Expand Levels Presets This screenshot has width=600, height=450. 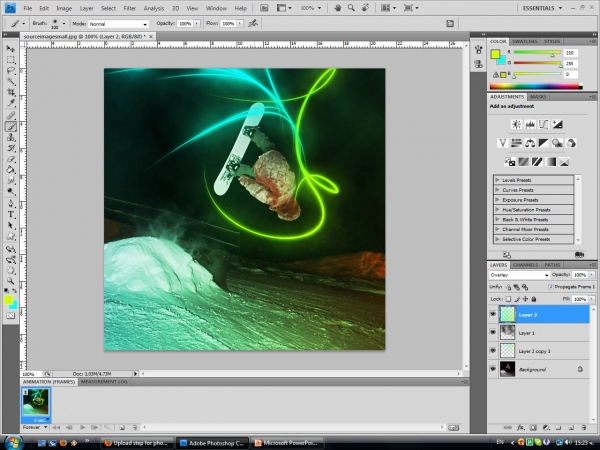pyautogui.click(x=497, y=180)
